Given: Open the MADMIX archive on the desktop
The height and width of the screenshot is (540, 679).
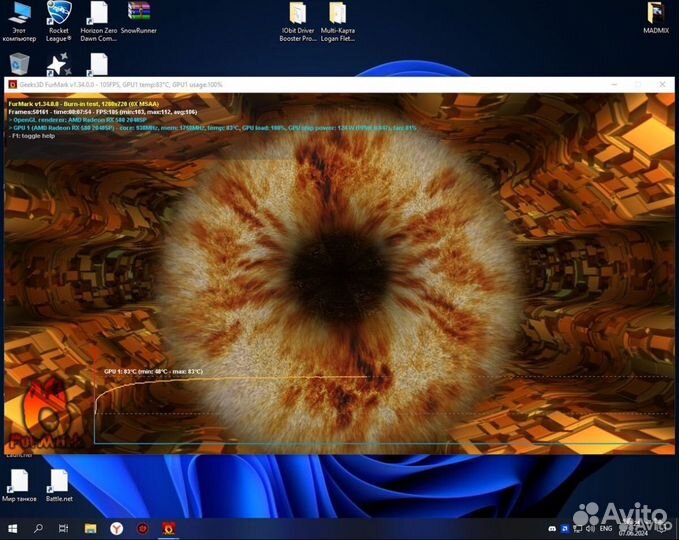Looking at the screenshot, I should click(x=655, y=13).
